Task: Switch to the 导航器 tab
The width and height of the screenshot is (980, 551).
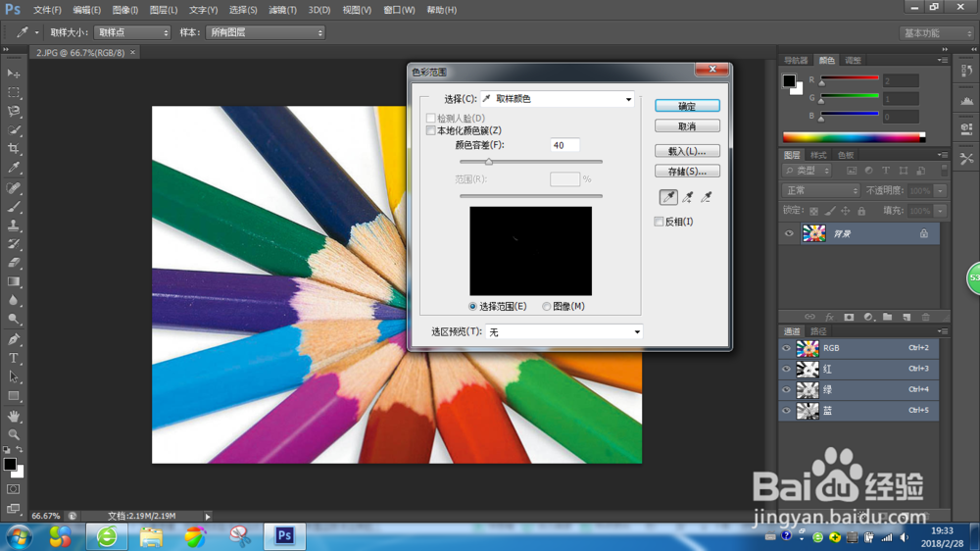Action: click(x=796, y=61)
